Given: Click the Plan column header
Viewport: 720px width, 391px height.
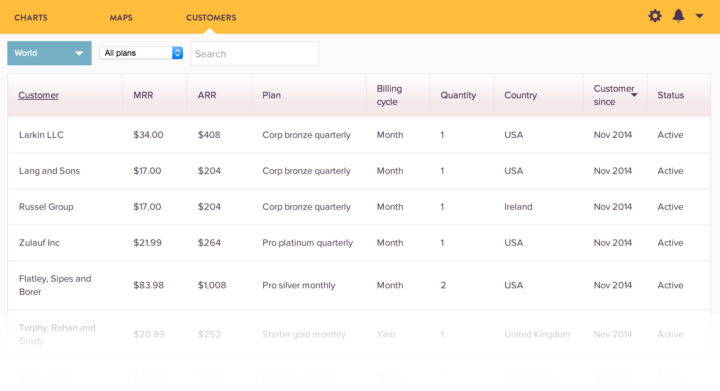Looking at the screenshot, I should pos(271,95).
